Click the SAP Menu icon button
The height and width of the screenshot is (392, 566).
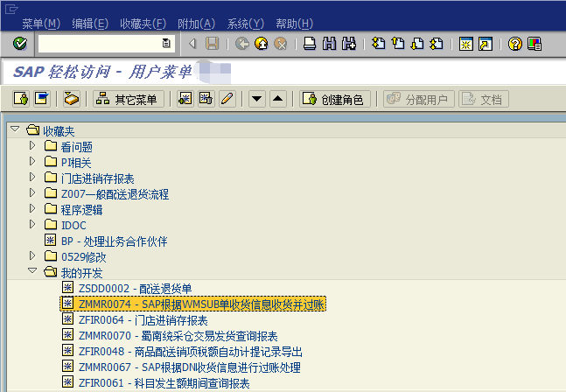42,99
